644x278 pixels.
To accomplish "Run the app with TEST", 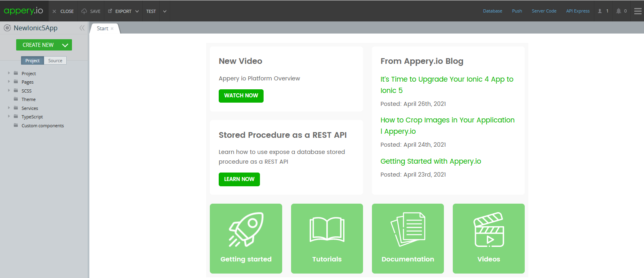I will tap(151, 11).
